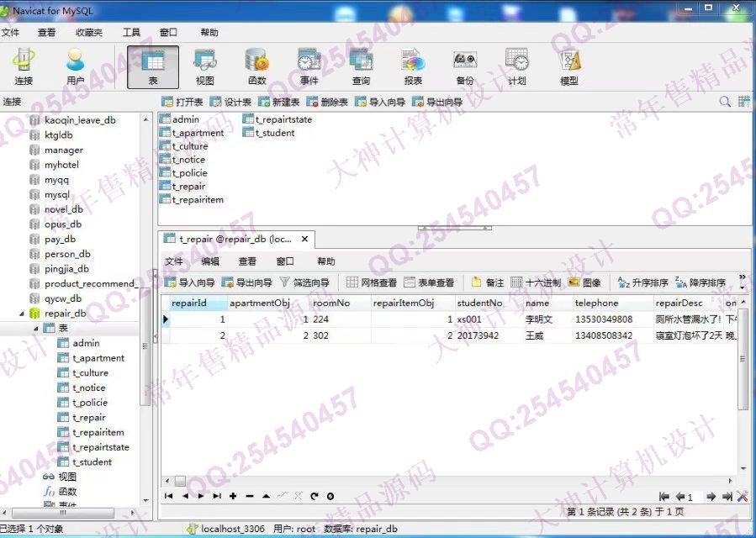The image size is (756, 538).
Task: Click 新建表 (New Table) button
Action: pos(278,102)
